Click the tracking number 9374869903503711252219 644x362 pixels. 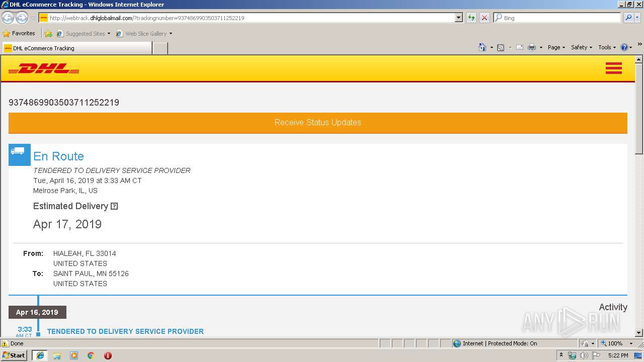[x=64, y=103]
